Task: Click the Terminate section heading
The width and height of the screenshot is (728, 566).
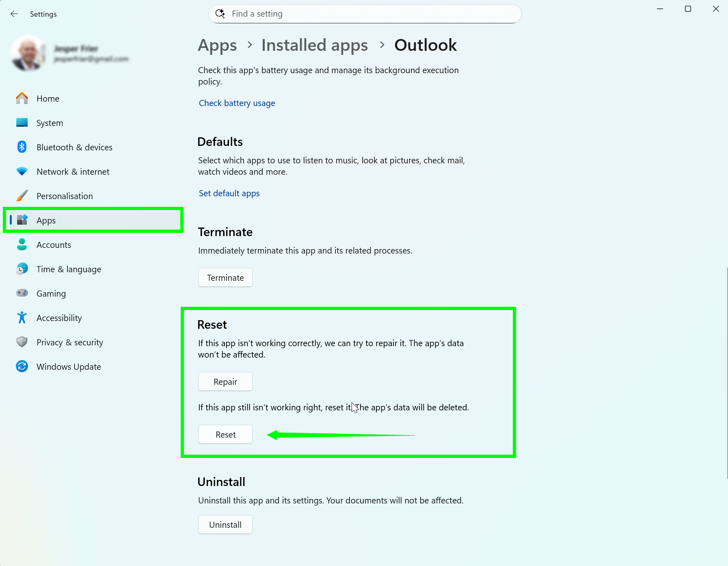Action: click(x=225, y=232)
